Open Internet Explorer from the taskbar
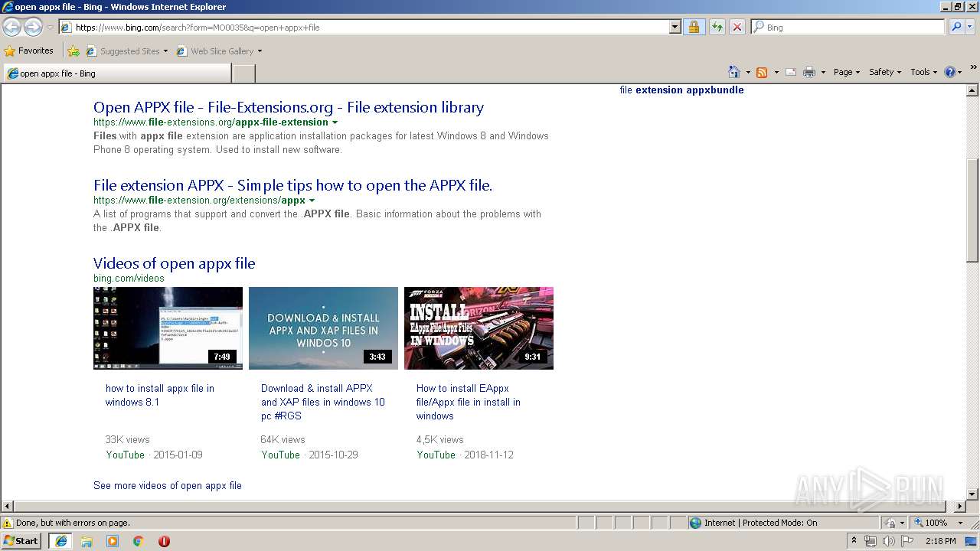This screenshot has width=980, height=551. point(61,541)
